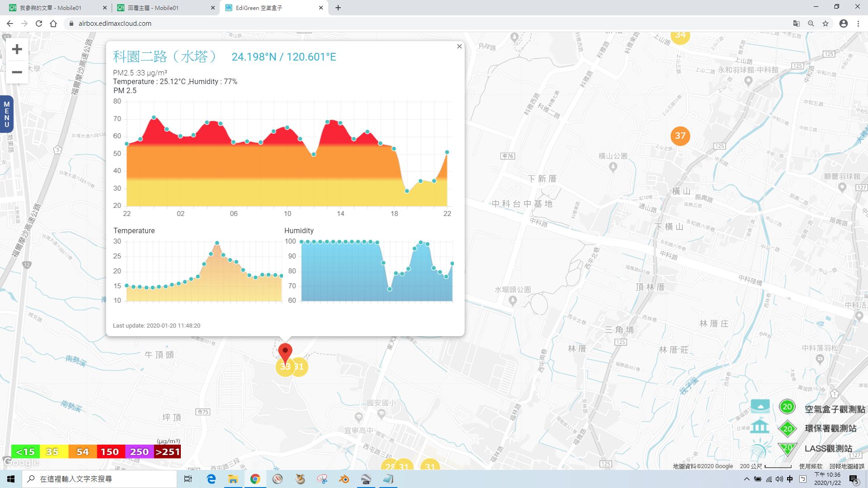Click the green triangle 20 LASS legend marker
The width and height of the screenshot is (868, 488).
(787, 448)
